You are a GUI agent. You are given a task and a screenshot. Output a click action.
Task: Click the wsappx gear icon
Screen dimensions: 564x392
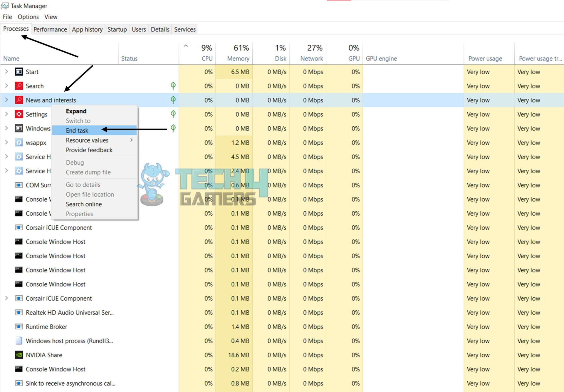click(x=19, y=143)
